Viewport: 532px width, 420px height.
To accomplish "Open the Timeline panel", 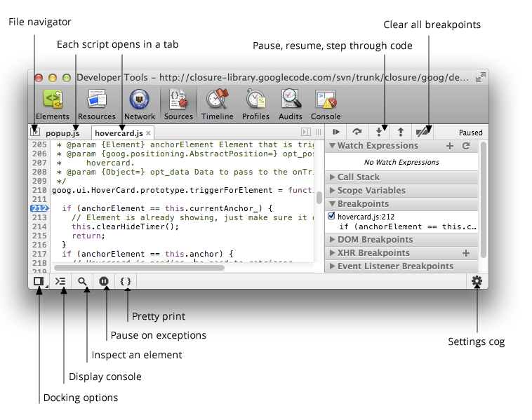I will 217,104.
